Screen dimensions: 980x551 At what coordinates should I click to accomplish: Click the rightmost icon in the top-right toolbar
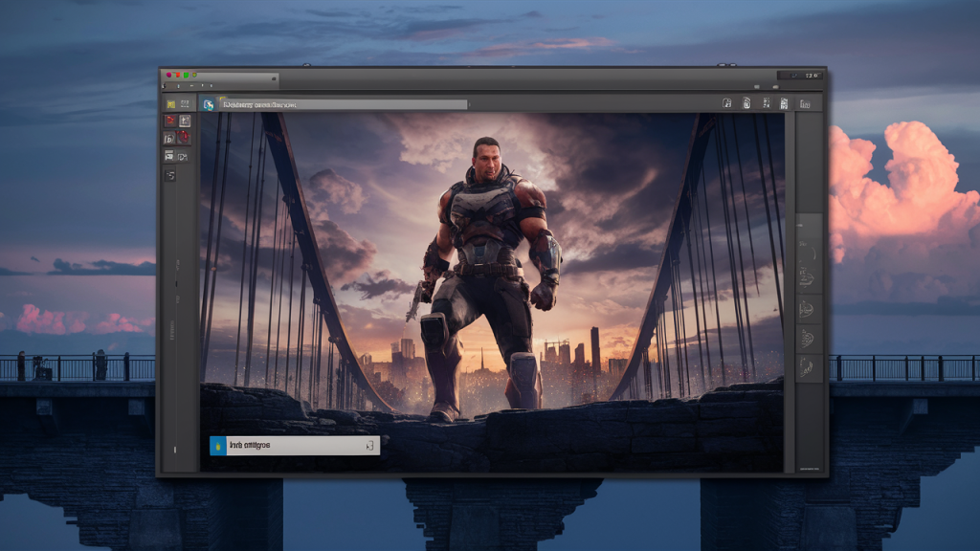coord(804,103)
